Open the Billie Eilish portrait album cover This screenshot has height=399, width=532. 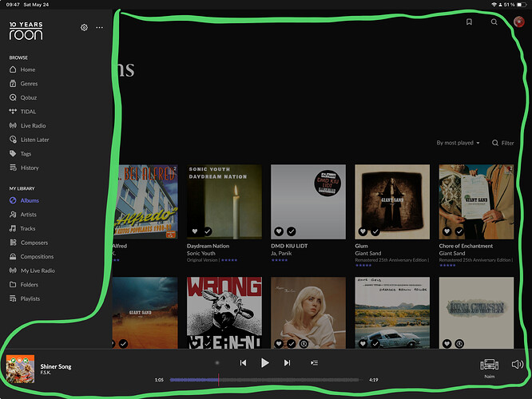(308, 313)
